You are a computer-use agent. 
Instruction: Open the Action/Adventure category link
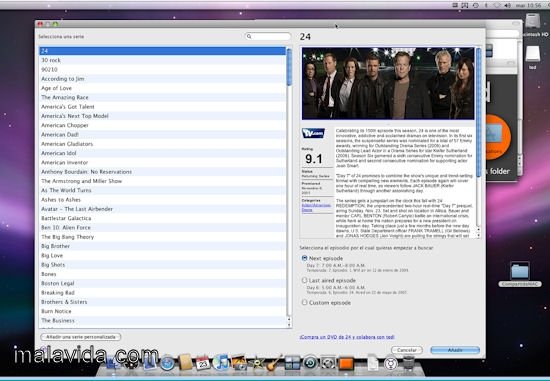point(316,205)
